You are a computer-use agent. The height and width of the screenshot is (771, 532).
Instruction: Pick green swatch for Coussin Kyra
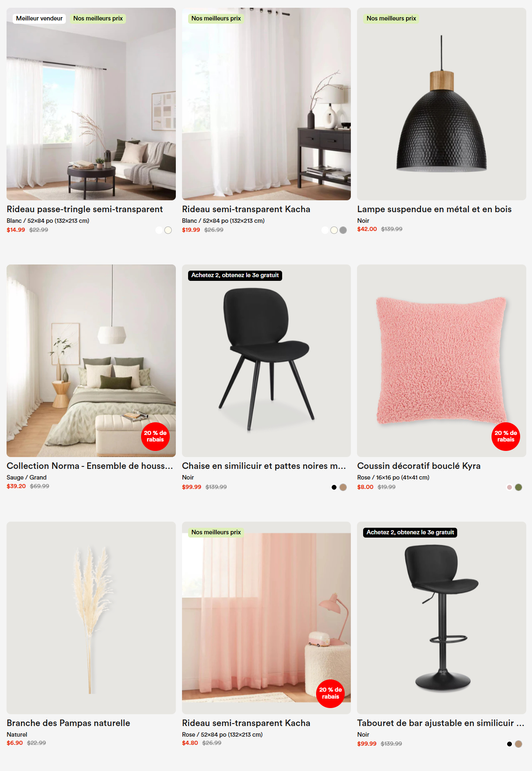pos(519,487)
